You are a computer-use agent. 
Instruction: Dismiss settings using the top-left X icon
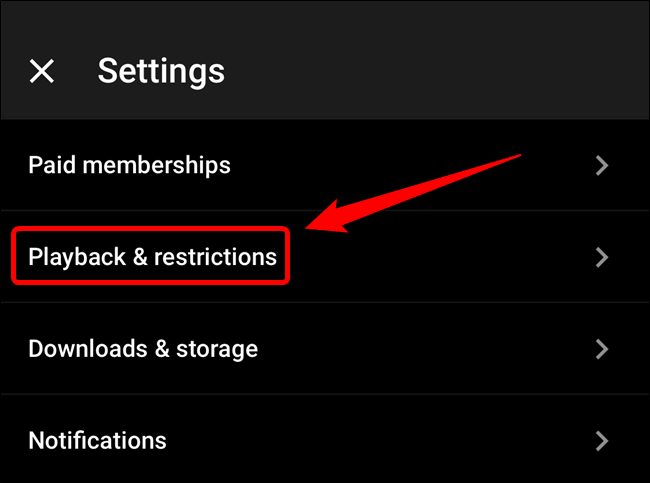pos(41,71)
